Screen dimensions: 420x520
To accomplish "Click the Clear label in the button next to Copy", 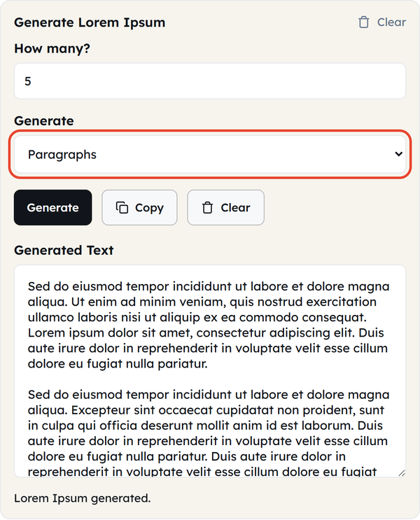I will pos(235,208).
